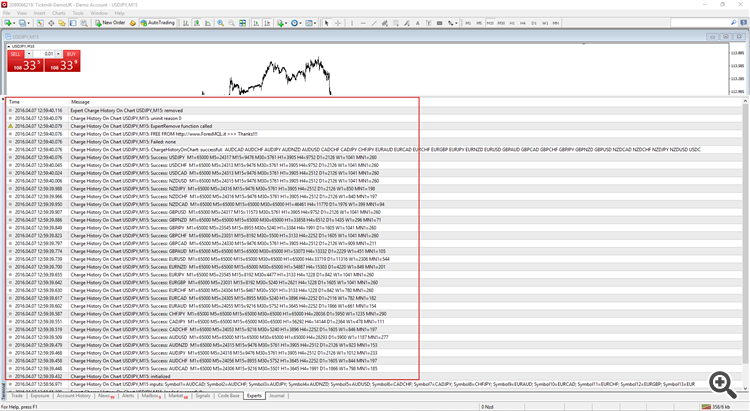Toggle the Market Watch window icon
Image resolution: width=750 pixels, height=411 pixels.
(x=40, y=23)
